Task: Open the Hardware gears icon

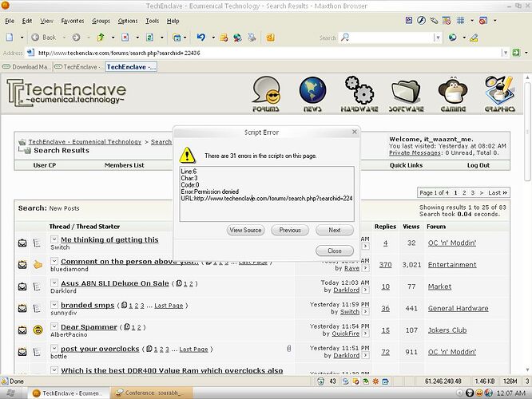Action: (x=359, y=93)
